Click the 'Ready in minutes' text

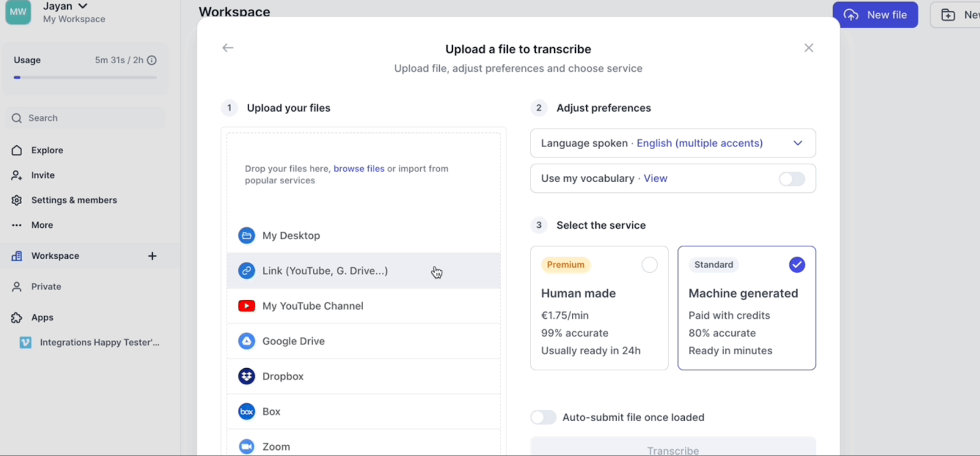tap(730, 351)
